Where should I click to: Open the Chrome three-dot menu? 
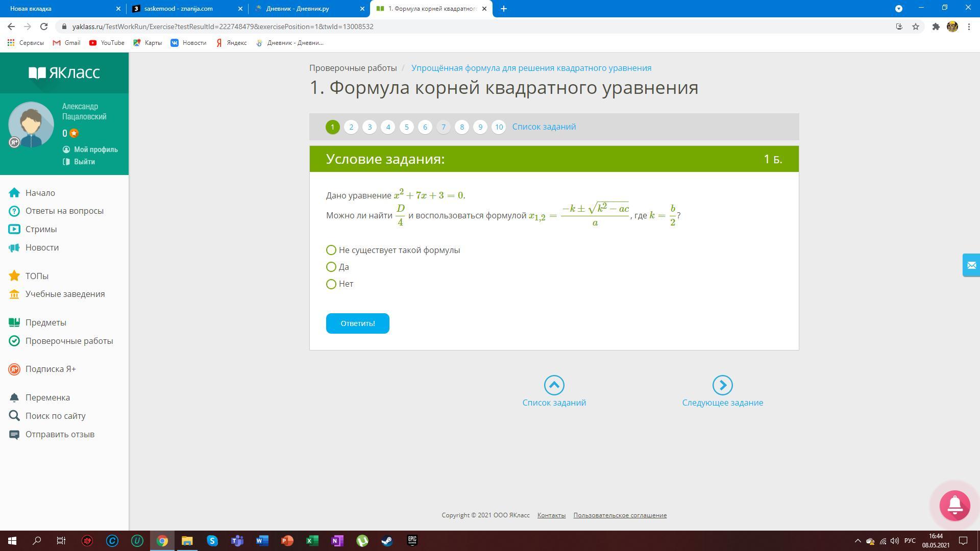click(x=969, y=27)
